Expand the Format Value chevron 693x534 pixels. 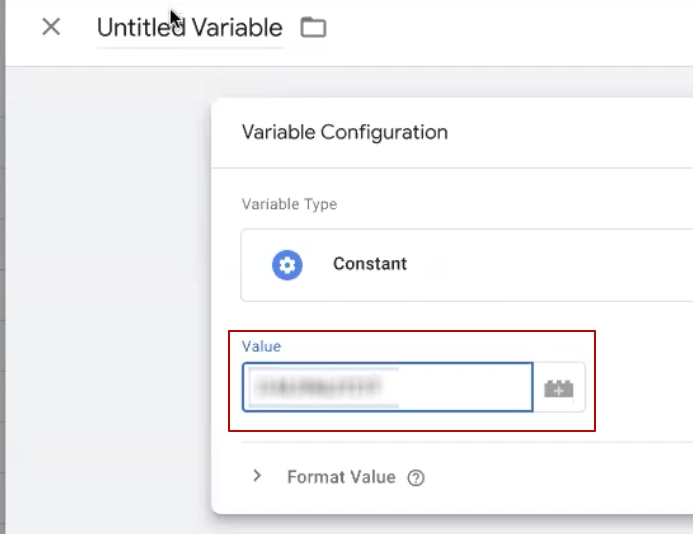coord(257,477)
